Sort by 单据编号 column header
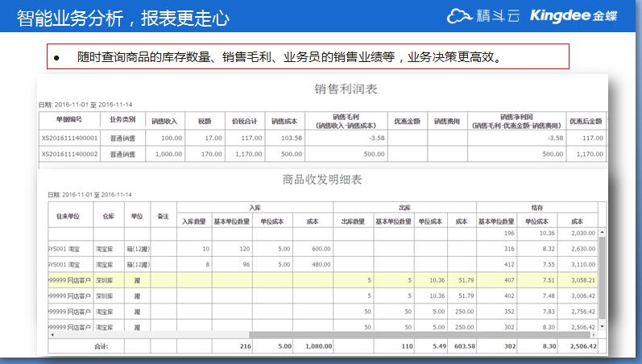Viewport: 642px width, 364px height. (x=68, y=121)
